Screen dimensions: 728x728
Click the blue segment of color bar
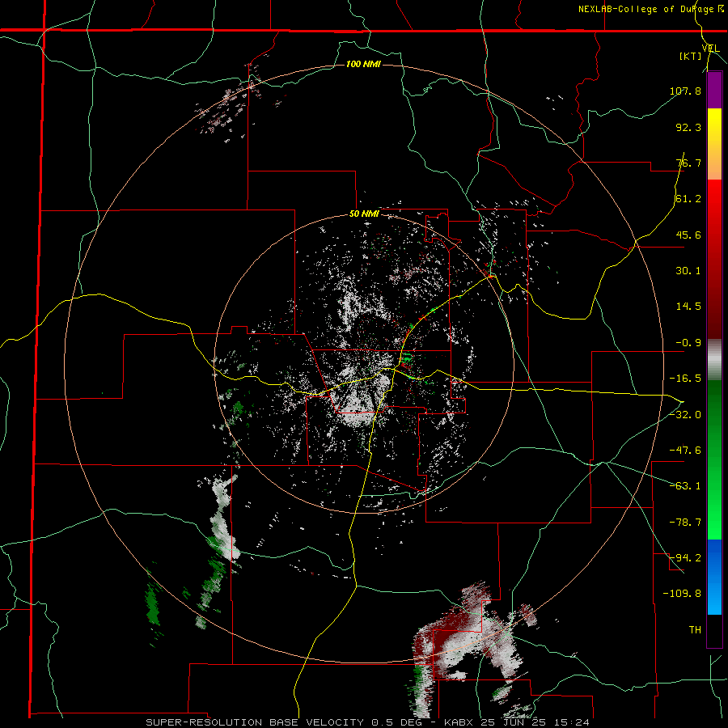[x=714, y=577]
